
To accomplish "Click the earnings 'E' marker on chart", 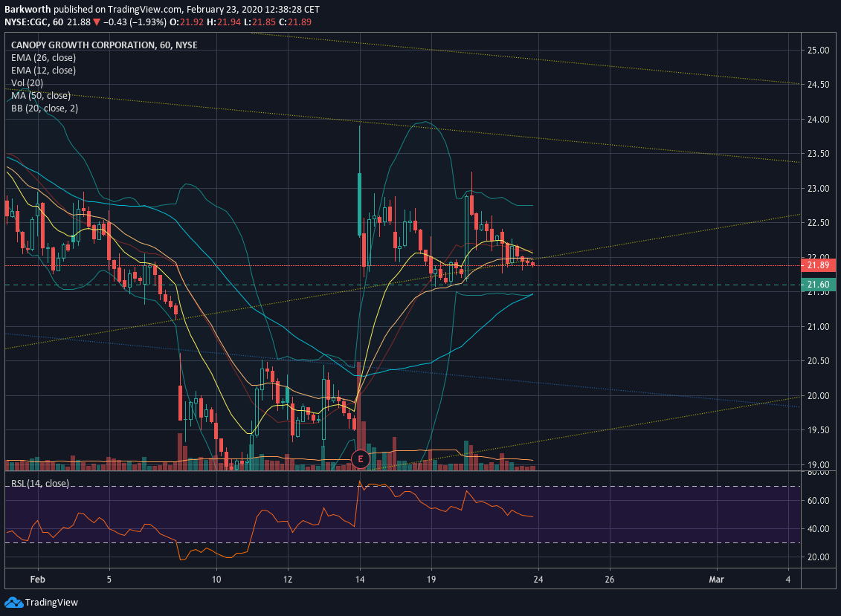I will pos(361,459).
